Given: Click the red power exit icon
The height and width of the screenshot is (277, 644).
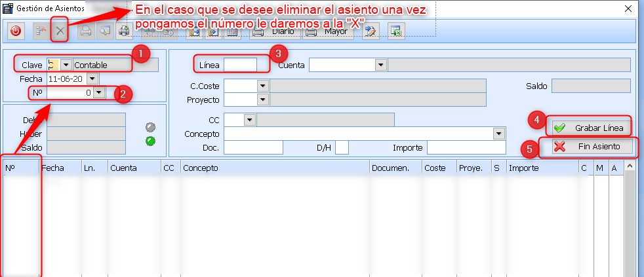Looking at the screenshot, I should pos(16,31).
